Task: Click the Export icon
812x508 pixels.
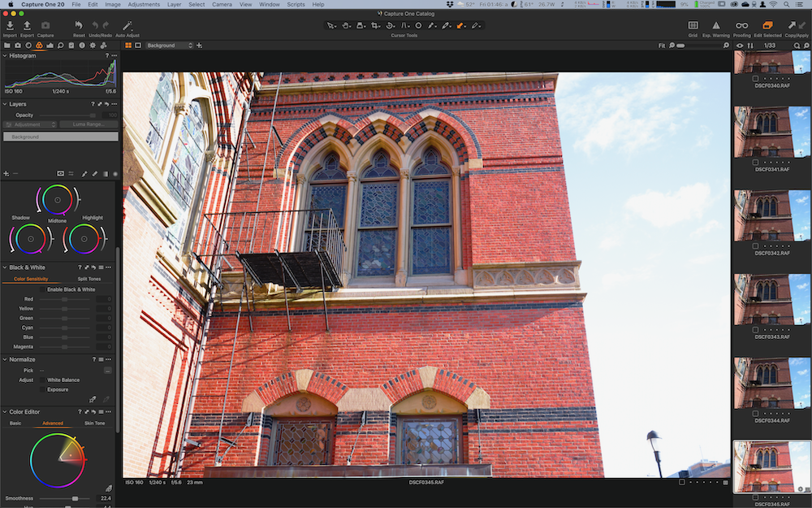Action: coord(27,26)
